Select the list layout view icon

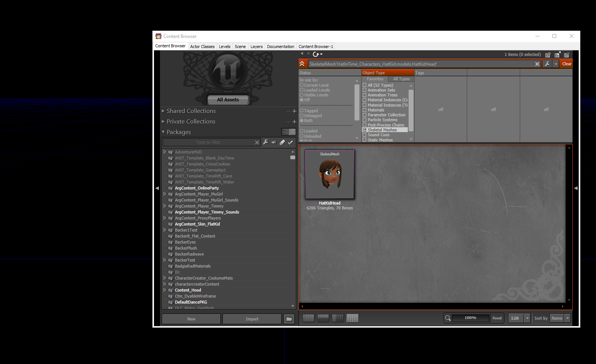point(308,318)
